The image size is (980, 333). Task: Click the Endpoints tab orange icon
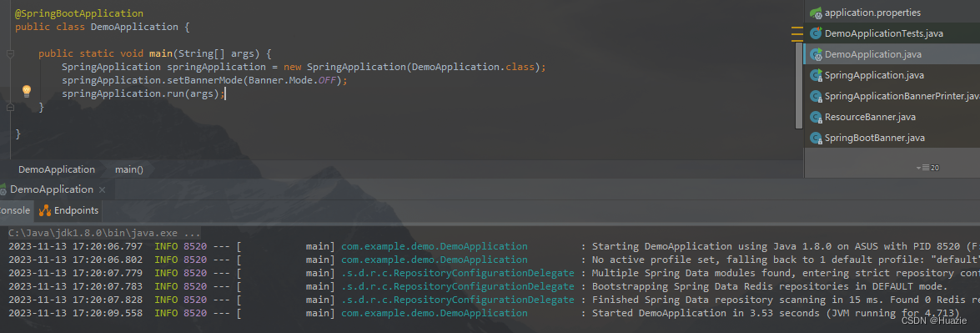(45, 210)
